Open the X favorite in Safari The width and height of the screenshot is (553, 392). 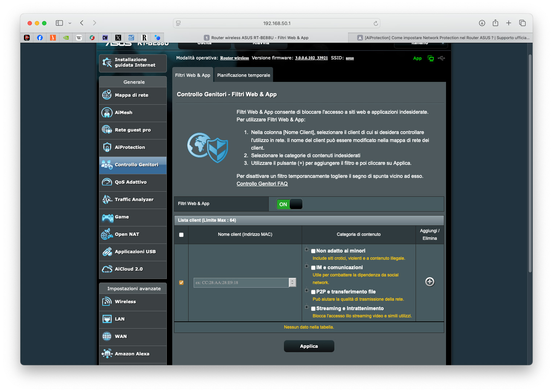[118, 38]
